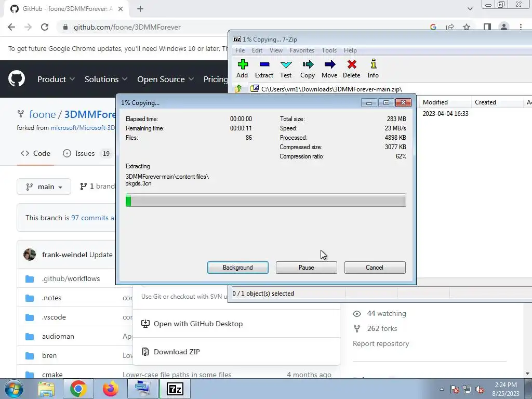
Task: Open foone user profile link
Action: (x=42, y=114)
